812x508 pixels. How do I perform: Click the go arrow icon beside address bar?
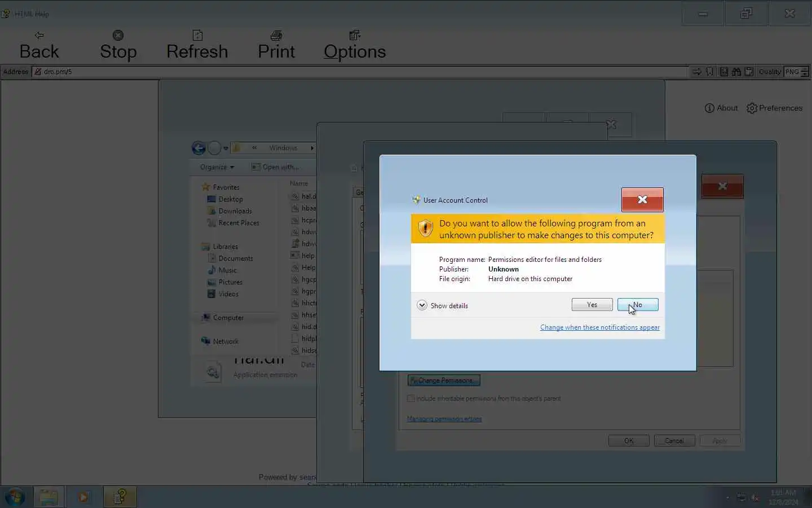coord(697,72)
